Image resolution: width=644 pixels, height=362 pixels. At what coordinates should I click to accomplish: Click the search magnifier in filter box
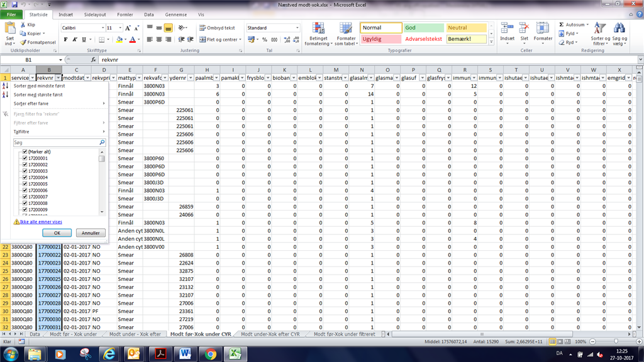(103, 143)
